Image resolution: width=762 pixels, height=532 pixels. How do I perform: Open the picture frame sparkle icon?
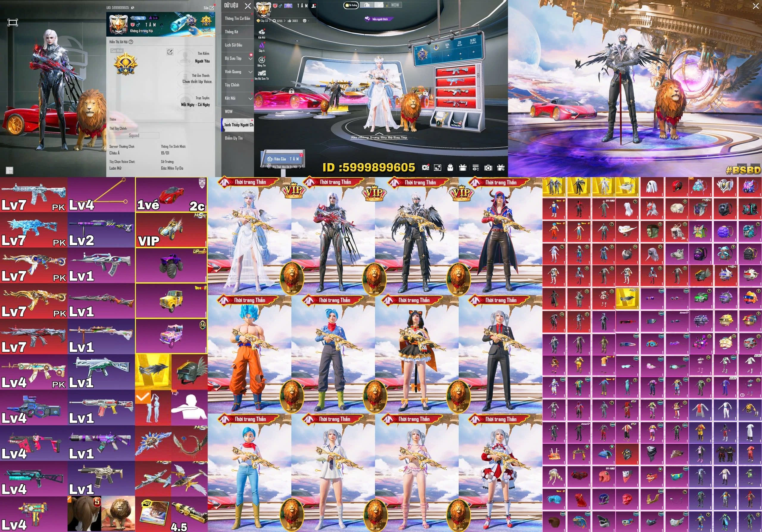438,168
